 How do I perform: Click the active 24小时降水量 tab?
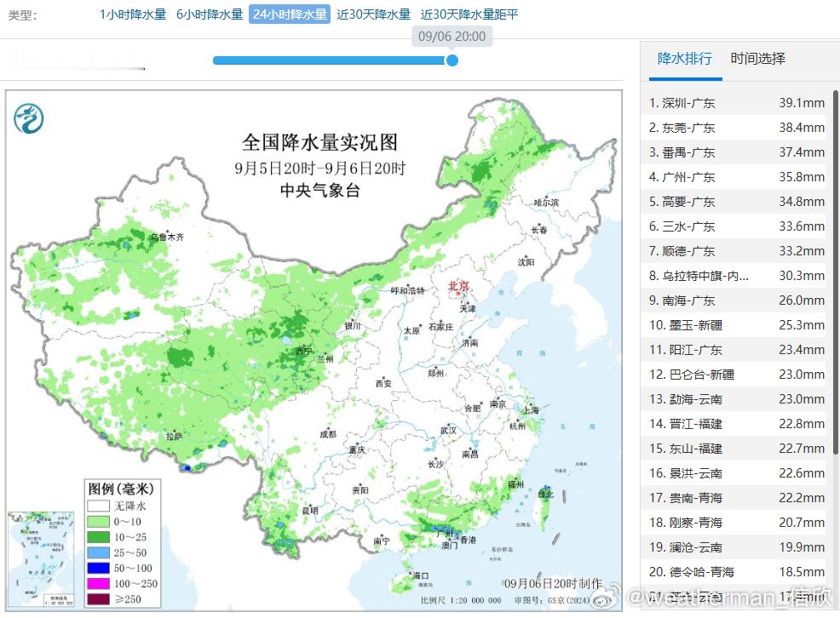click(290, 14)
